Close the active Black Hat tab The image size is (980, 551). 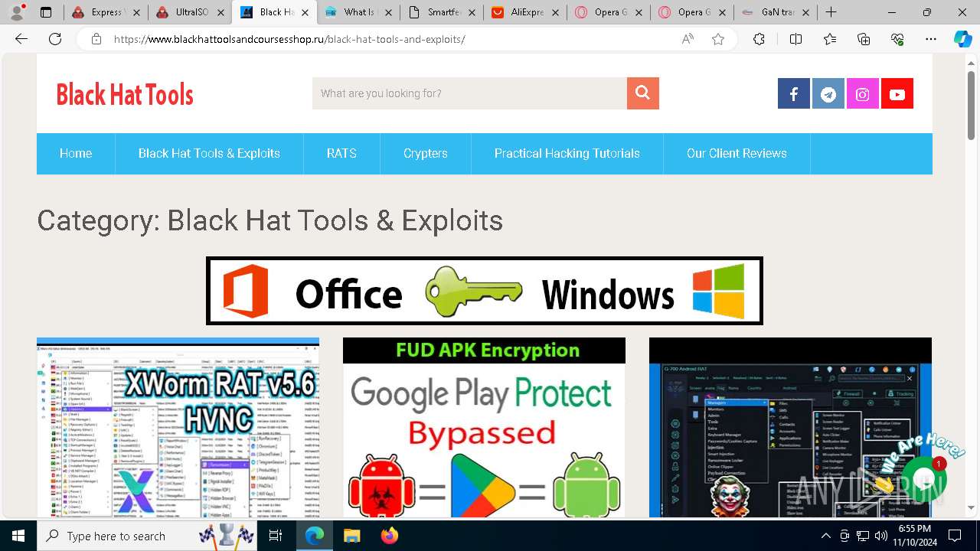[305, 12]
